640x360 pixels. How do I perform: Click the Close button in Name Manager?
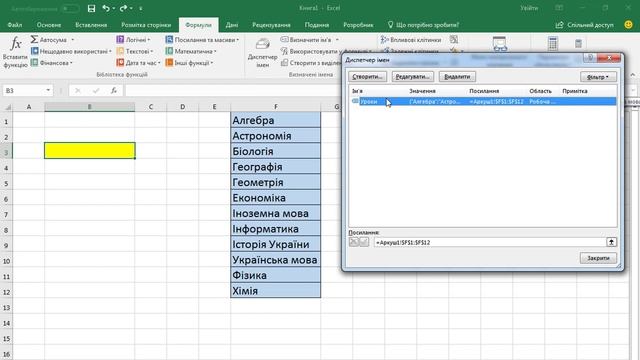click(x=598, y=258)
